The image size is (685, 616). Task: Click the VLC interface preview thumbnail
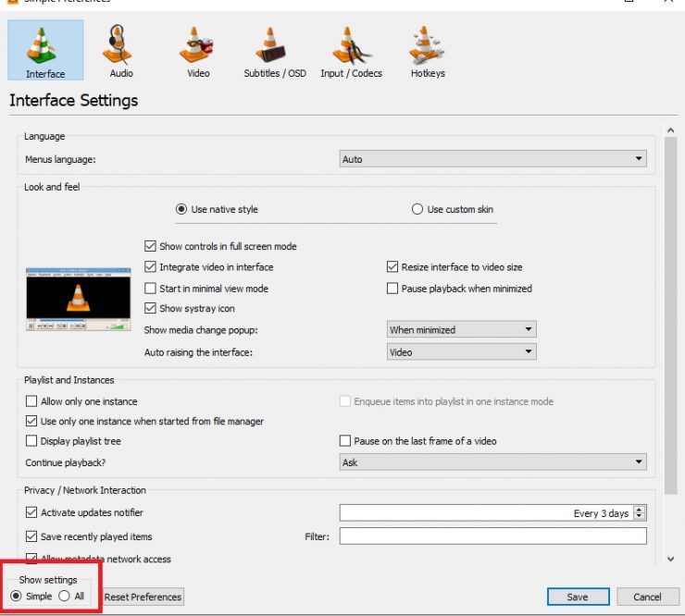pyautogui.click(x=79, y=300)
